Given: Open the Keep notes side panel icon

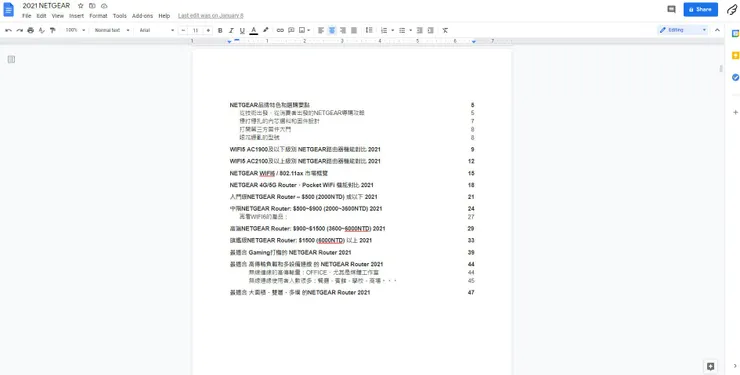Looking at the screenshot, I should (x=735, y=56).
